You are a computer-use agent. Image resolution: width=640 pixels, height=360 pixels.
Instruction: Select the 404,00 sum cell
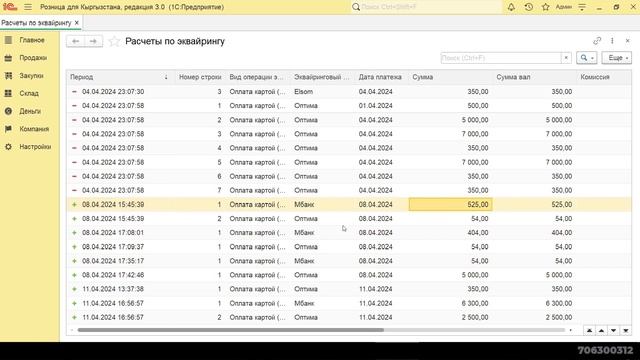click(450, 233)
